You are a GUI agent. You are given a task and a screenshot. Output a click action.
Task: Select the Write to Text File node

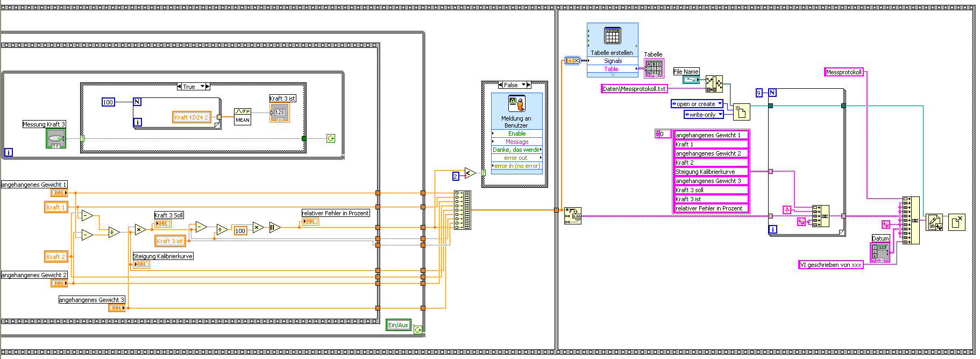pos(934,222)
